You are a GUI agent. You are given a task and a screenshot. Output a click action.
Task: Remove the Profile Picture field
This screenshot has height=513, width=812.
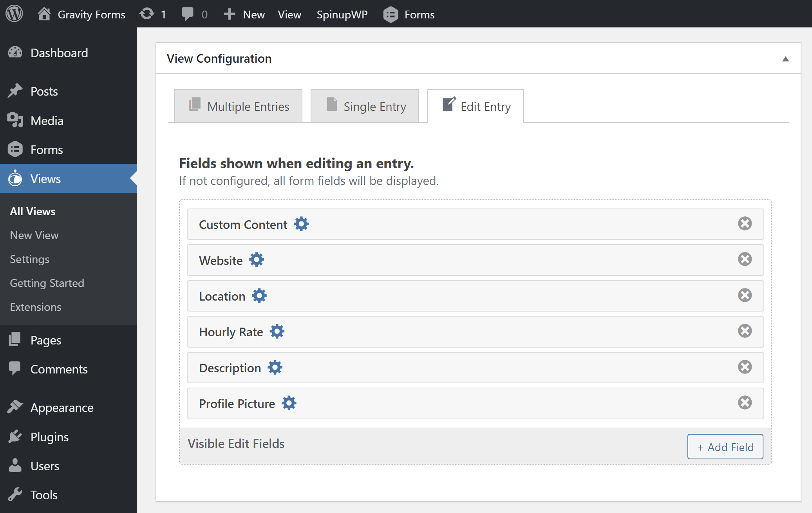tap(745, 402)
